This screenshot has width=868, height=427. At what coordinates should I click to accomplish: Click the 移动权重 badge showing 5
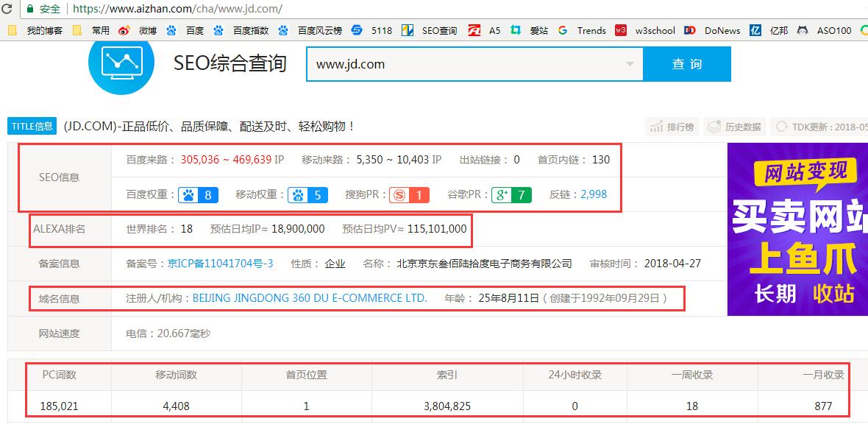click(x=307, y=195)
